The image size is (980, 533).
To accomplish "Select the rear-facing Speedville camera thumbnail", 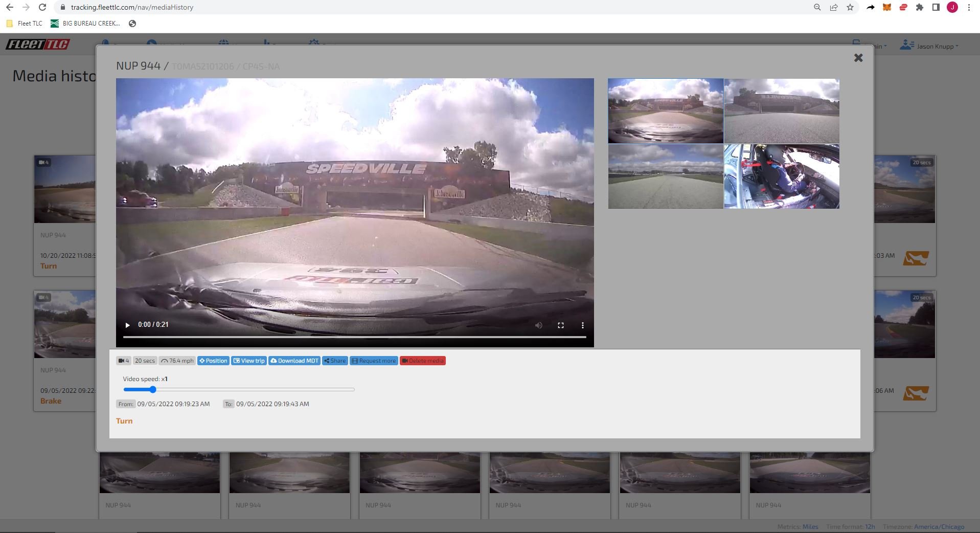I will pyautogui.click(x=782, y=110).
